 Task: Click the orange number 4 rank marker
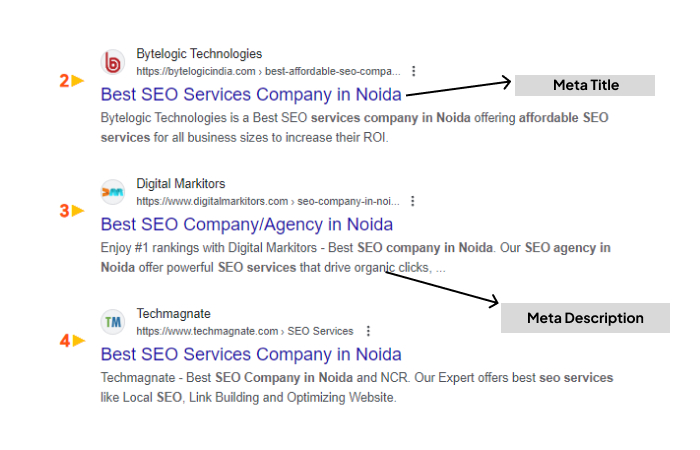65,341
